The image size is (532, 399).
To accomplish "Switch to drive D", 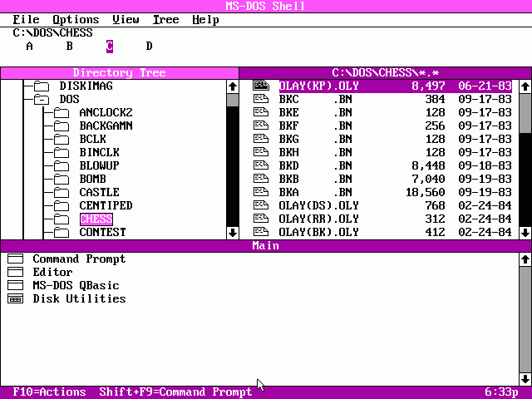I will pyautogui.click(x=150, y=47).
